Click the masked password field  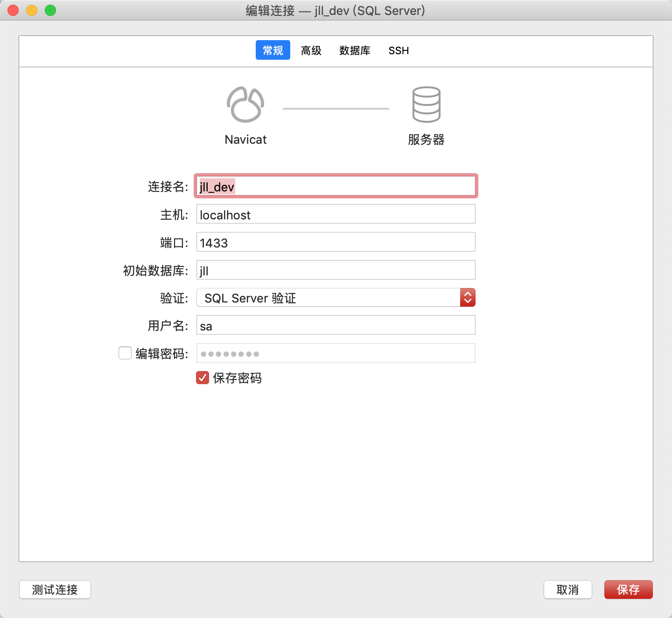pyautogui.click(x=336, y=353)
